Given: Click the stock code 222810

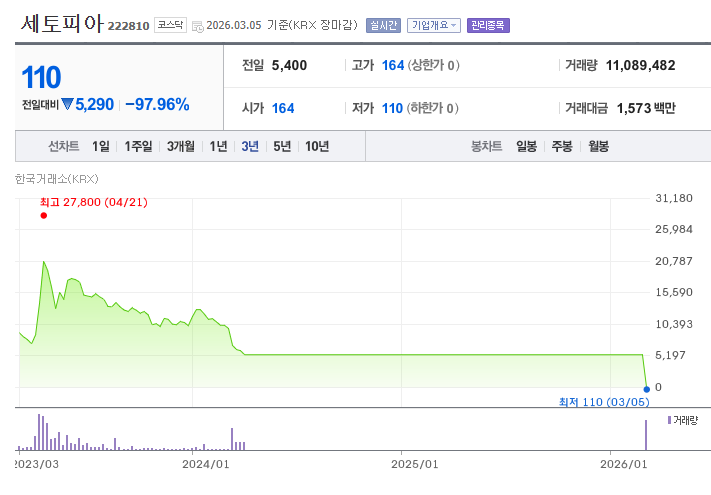Looking at the screenshot, I should [x=128, y=26].
